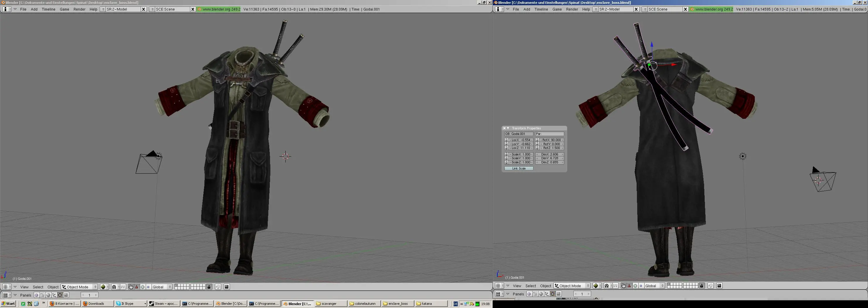Open Global orientation dropdown in right window
This screenshot has height=308, width=868.
pyautogui.click(x=655, y=286)
